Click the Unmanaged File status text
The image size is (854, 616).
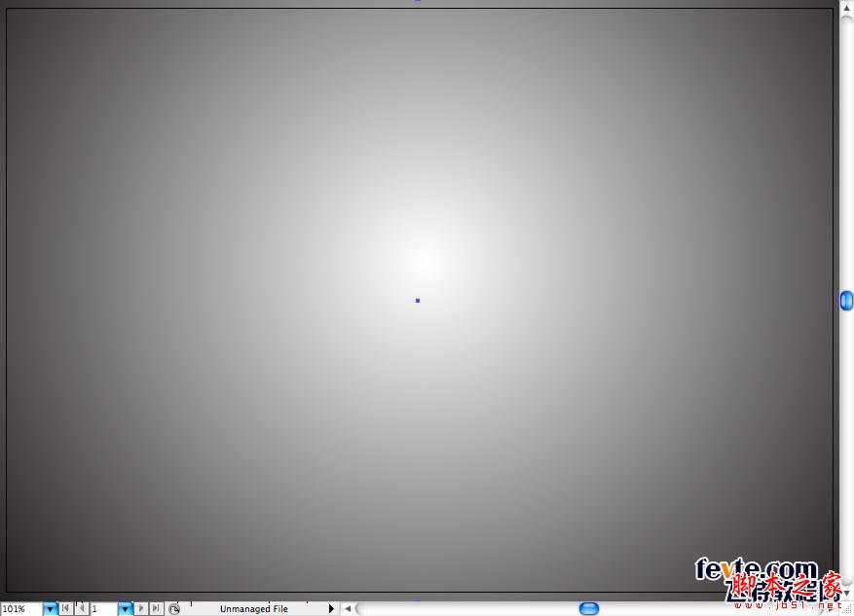click(x=254, y=609)
